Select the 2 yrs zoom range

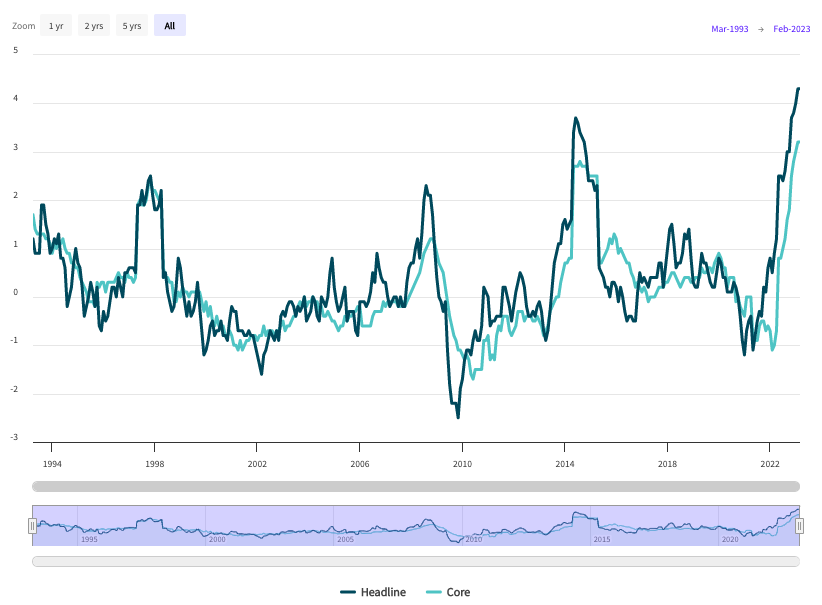94,26
